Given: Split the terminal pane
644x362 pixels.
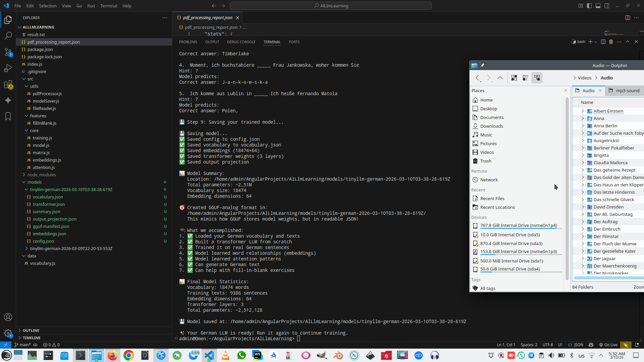Looking at the screenshot, I should (603, 42).
